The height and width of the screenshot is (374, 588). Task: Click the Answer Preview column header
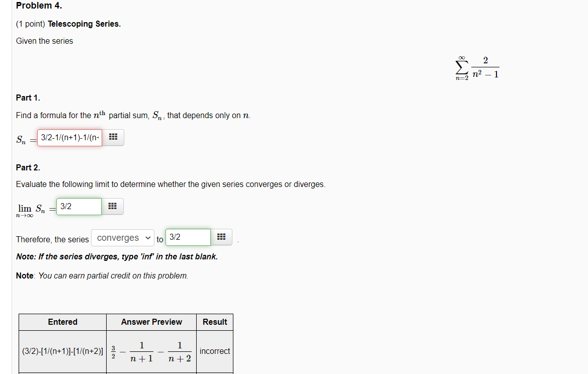pyautogui.click(x=151, y=322)
